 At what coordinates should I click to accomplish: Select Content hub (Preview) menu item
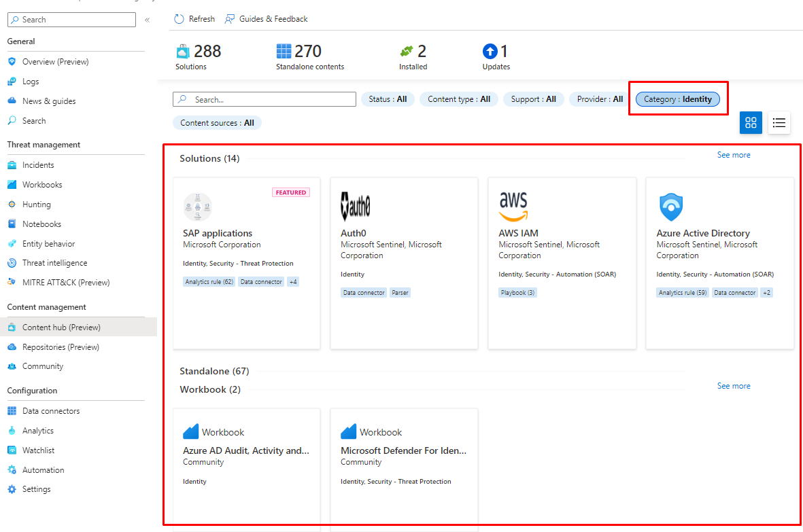61,327
